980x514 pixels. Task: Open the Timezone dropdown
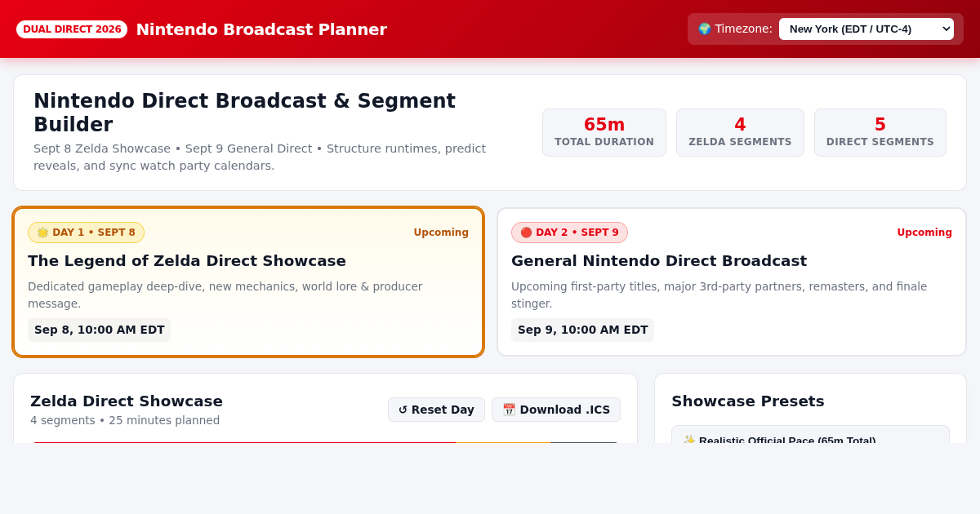pyautogui.click(x=866, y=29)
